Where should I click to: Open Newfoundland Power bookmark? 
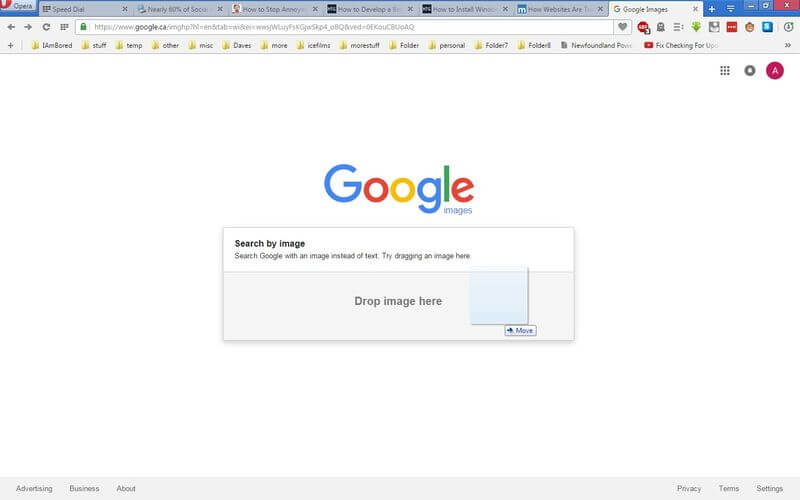click(596, 45)
